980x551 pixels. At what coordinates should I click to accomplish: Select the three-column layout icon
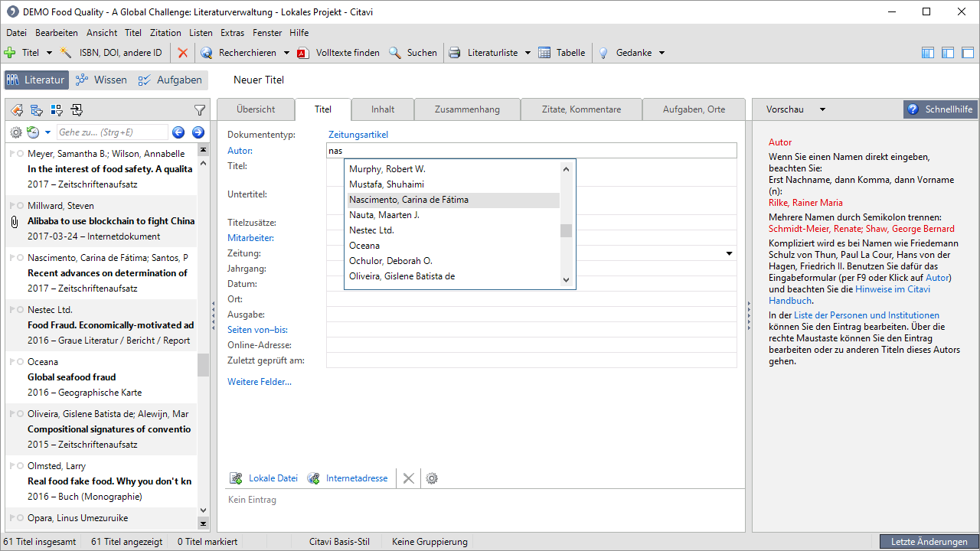[928, 53]
